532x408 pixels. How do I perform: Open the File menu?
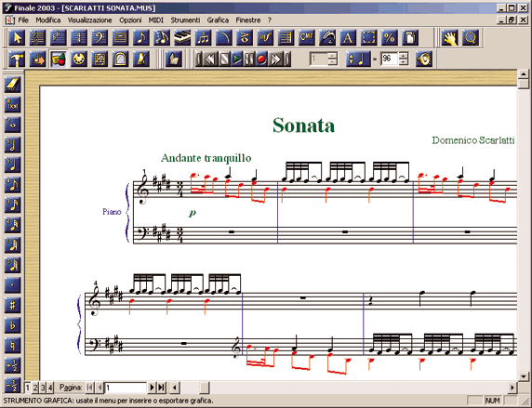[23, 20]
